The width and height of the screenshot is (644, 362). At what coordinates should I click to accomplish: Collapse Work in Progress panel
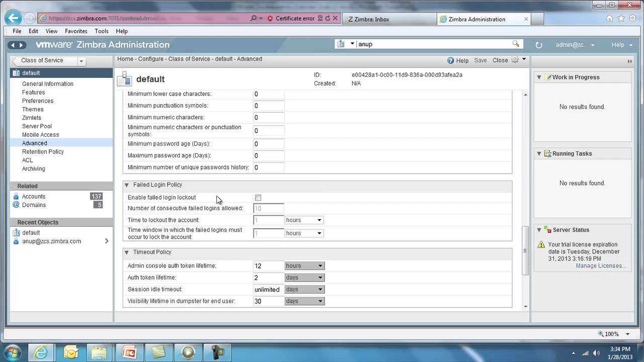click(539, 77)
